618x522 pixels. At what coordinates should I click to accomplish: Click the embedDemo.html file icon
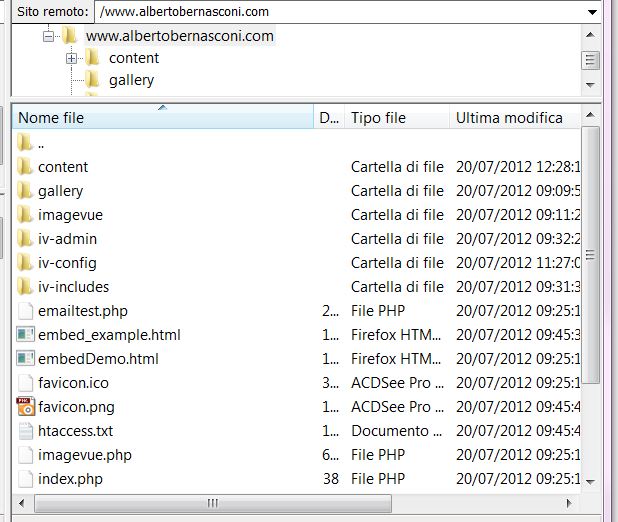point(25,358)
